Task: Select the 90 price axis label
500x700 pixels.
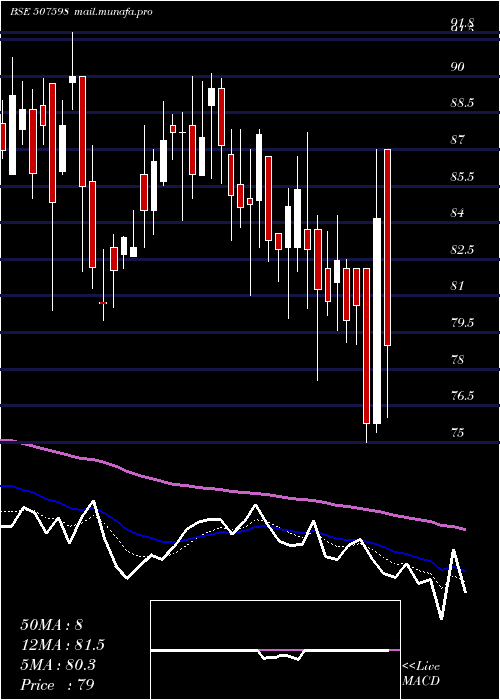Action: 458,67
